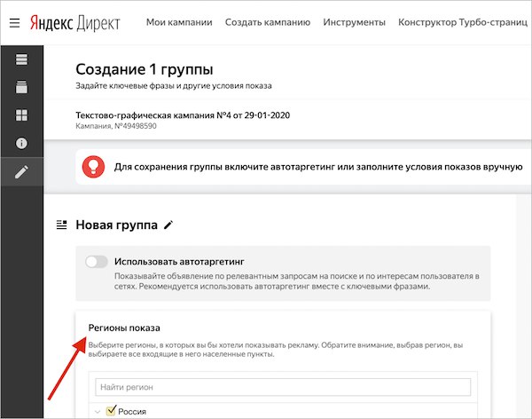Expand the Россия region tree
This screenshot has width=532, height=419.
point(98,412)
